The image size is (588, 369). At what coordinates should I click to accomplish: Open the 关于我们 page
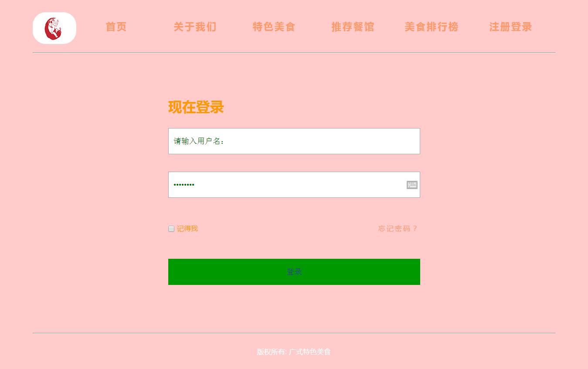point(195,27)
